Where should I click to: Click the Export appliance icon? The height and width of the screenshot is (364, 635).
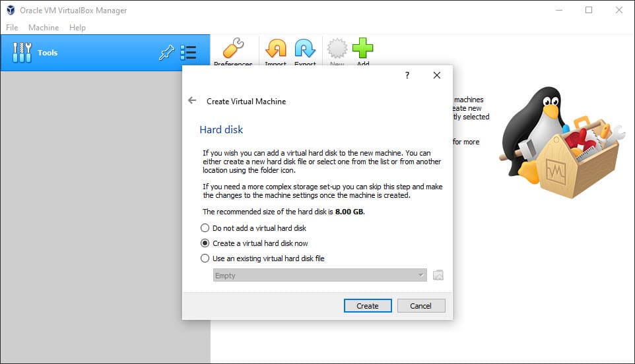pos(305,49)
